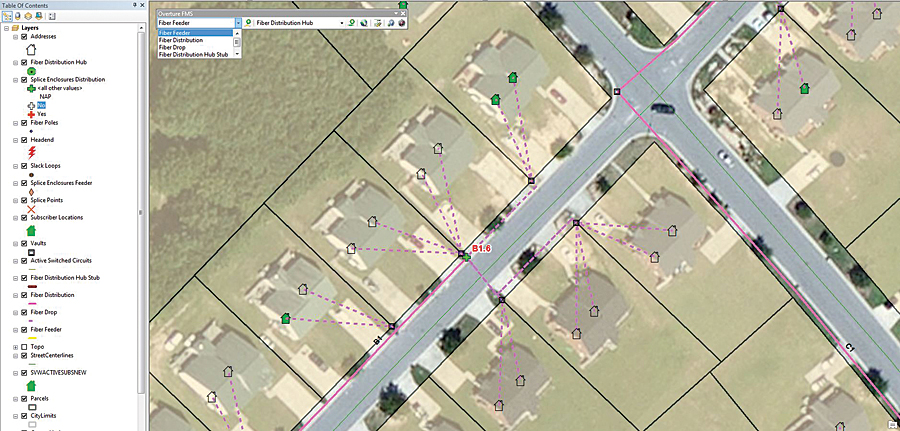The height and width of the screenshot is (431, 900).
Task: Click the Table Of Contents vertical scrollbar
Action: 141,212
